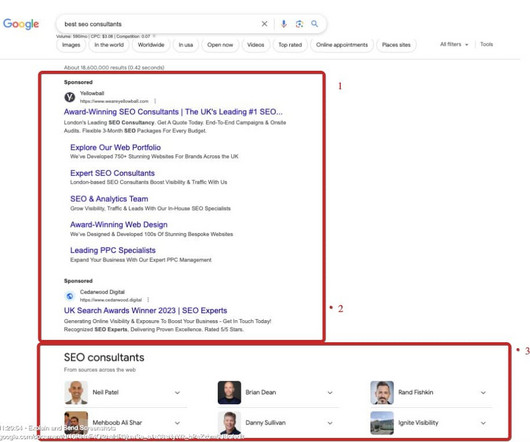Start voice search with microphone icon
This screenshot has height=442, width=530.
284,24
